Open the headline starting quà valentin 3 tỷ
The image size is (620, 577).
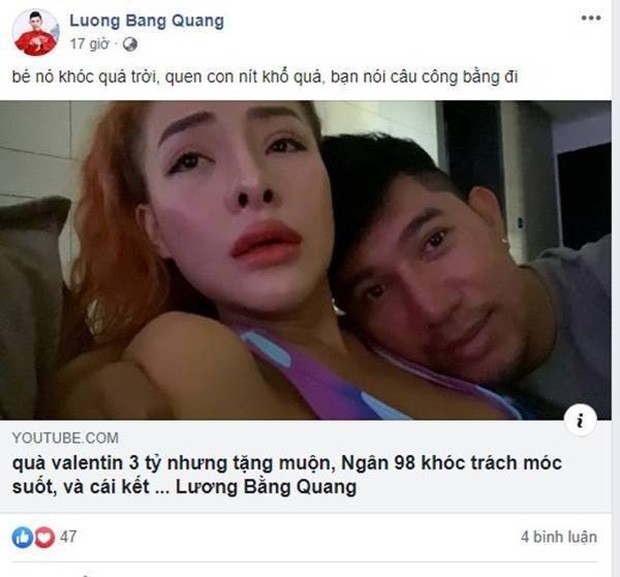click(x=287, y=475)
